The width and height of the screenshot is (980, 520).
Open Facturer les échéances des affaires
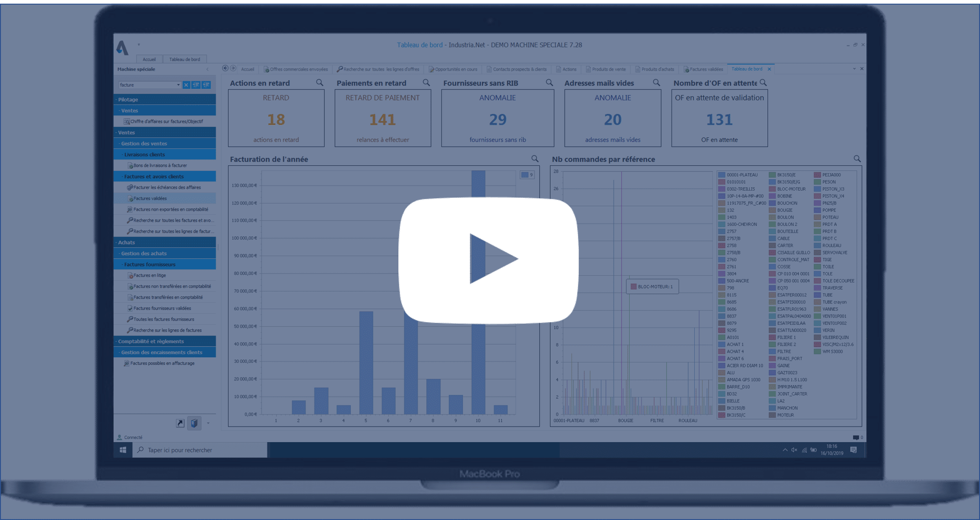pyautogui.click(x=164, y=187)
